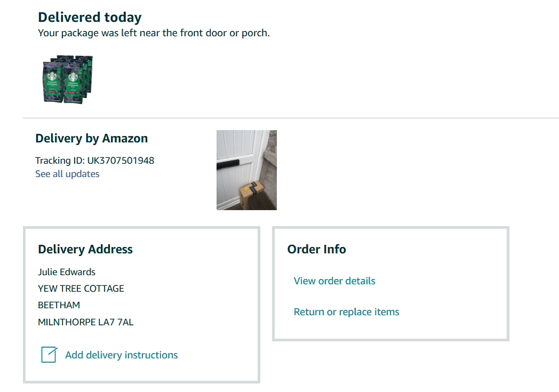Viewport: 559px width, 392px height.
Task: Click the MILNTHORPE LA7 7AL postcode line
Action: 86,322
